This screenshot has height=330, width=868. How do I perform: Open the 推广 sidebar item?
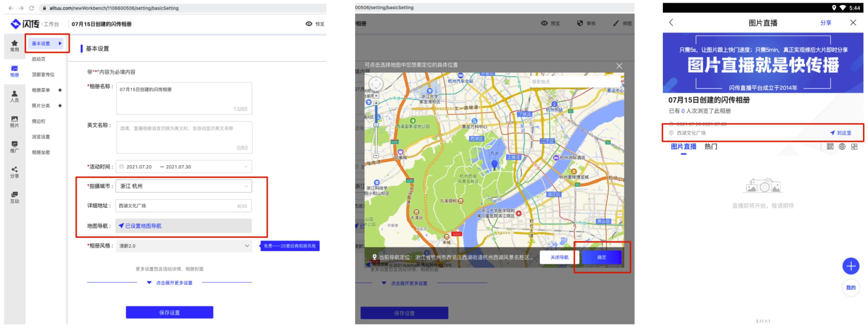point(15,147)
